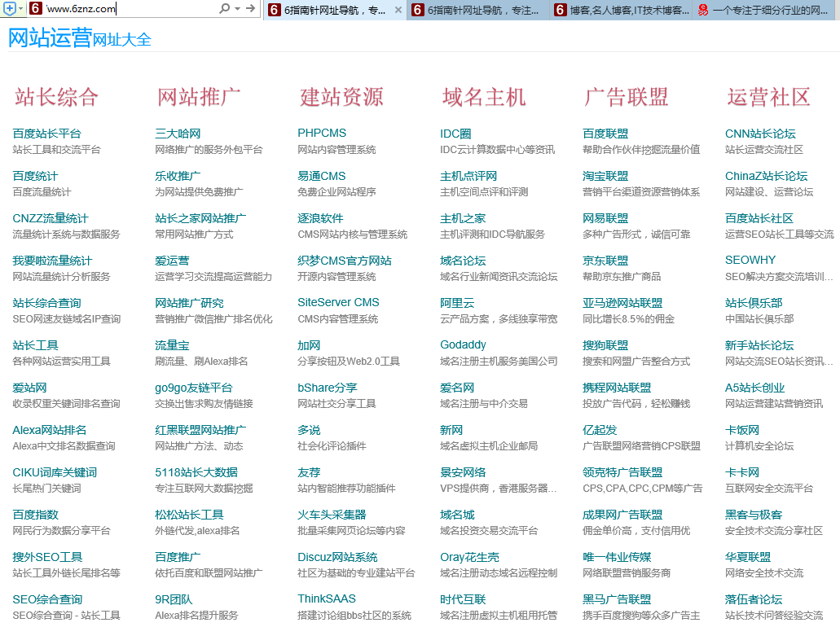
Task: Open the SiteServer CMS link
Action: click(339, 302)
